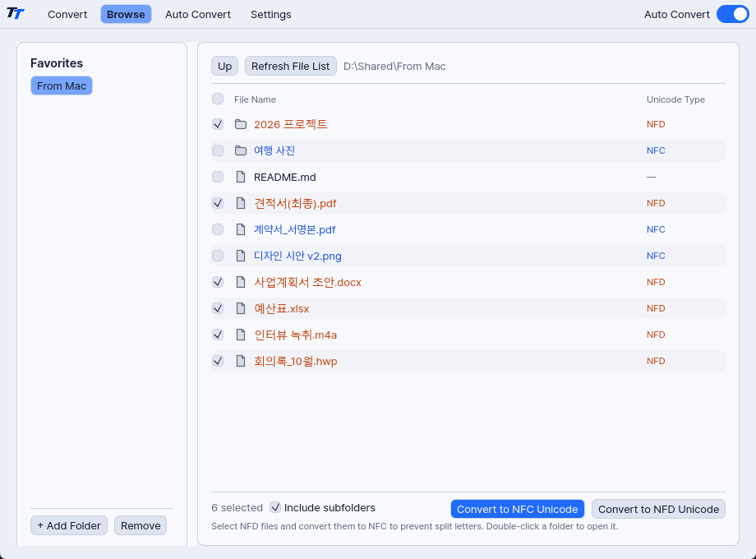The image size is (756, 559).
Task: Check the 디자인 시안 v2.png checkbox
Action: click(x=218, y=256)
